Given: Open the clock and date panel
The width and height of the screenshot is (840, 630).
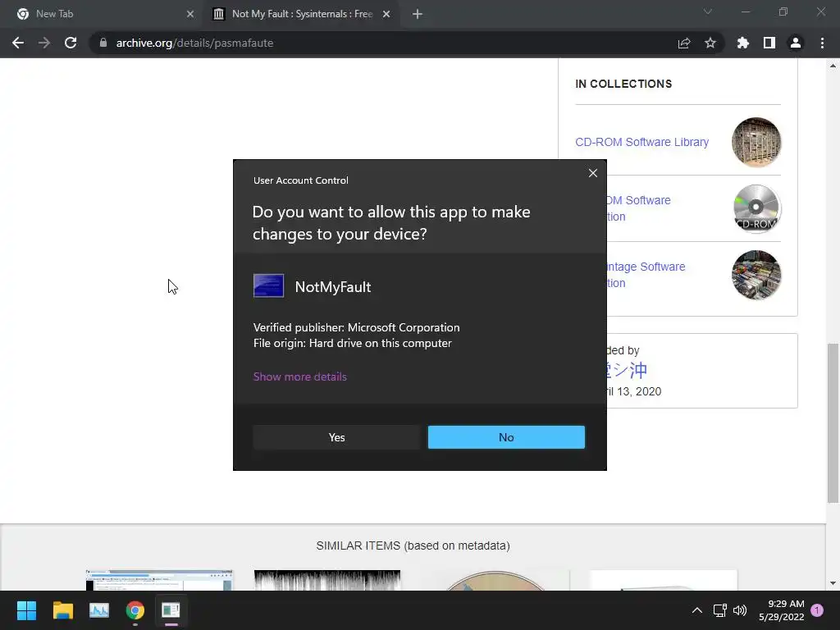Looking at the screenshot, I should pos(781,610).
